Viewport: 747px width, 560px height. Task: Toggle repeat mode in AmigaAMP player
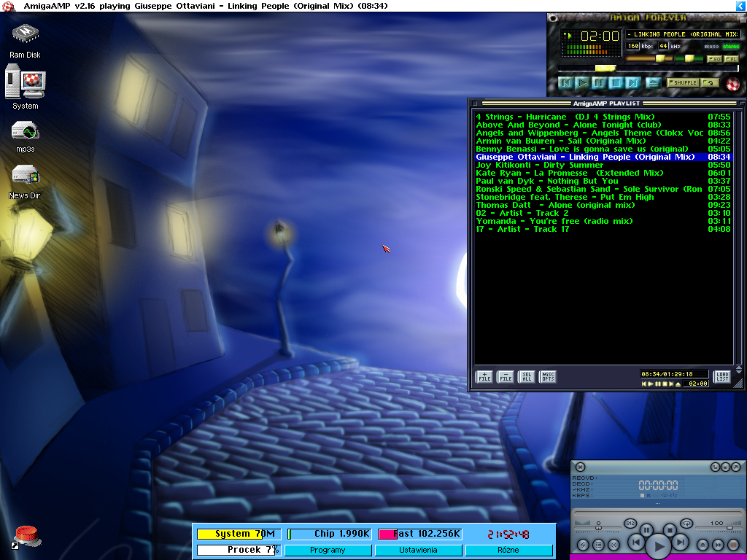(710, 83)
